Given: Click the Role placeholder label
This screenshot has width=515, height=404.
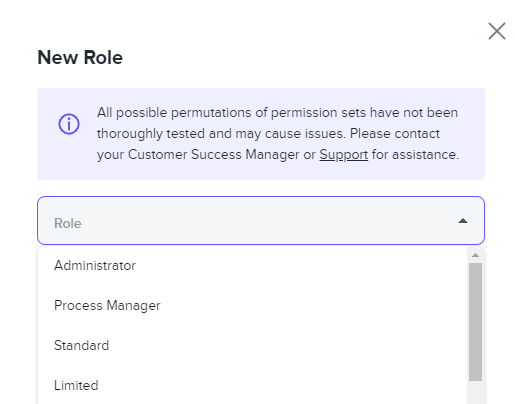Looking at the screenshot, I should (x=68, y=223).
